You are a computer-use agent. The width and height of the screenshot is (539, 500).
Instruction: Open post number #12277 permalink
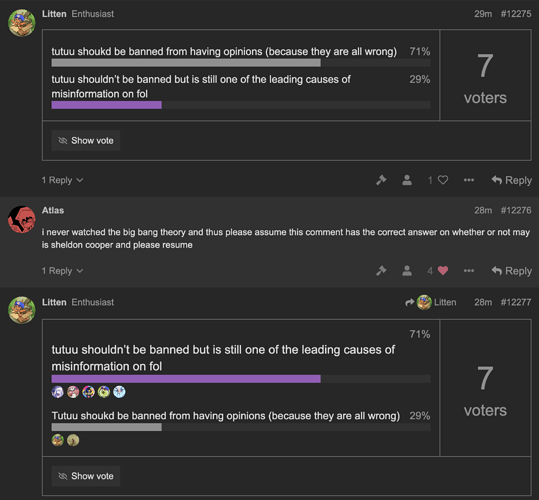pos(516,302)
